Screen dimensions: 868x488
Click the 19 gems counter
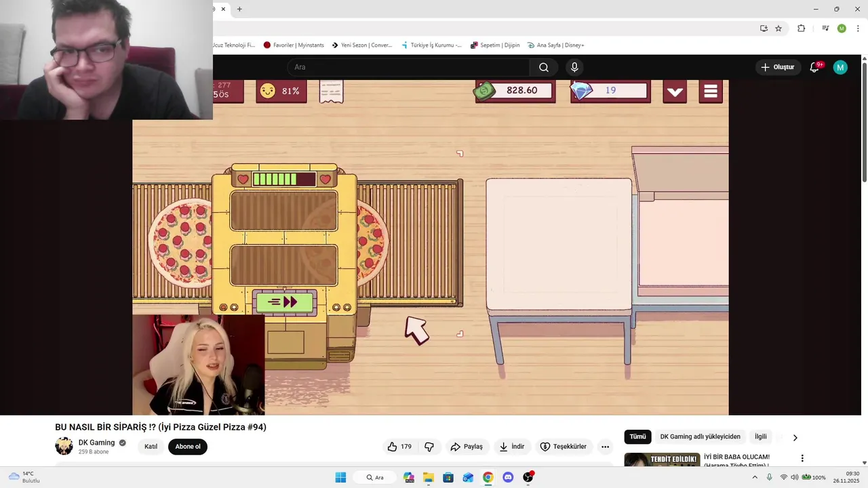[610, 90]
